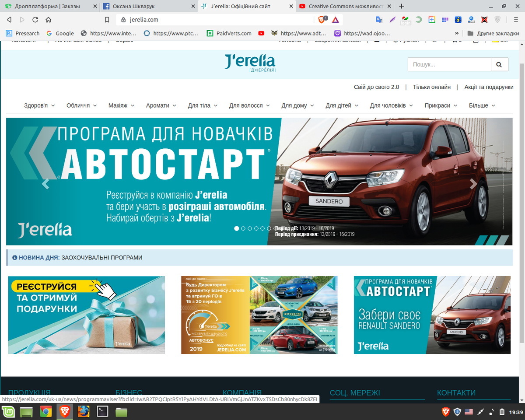Viewport: 525px width, 420px height.
Task: Select the first carousel indicator dot
Action: [x=237, y=228]
